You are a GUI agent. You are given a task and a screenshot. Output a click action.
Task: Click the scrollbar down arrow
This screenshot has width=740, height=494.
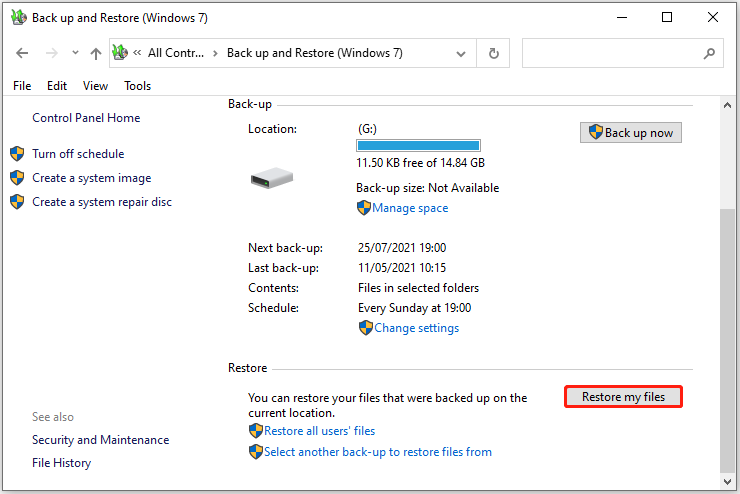(x=727, y=482)
